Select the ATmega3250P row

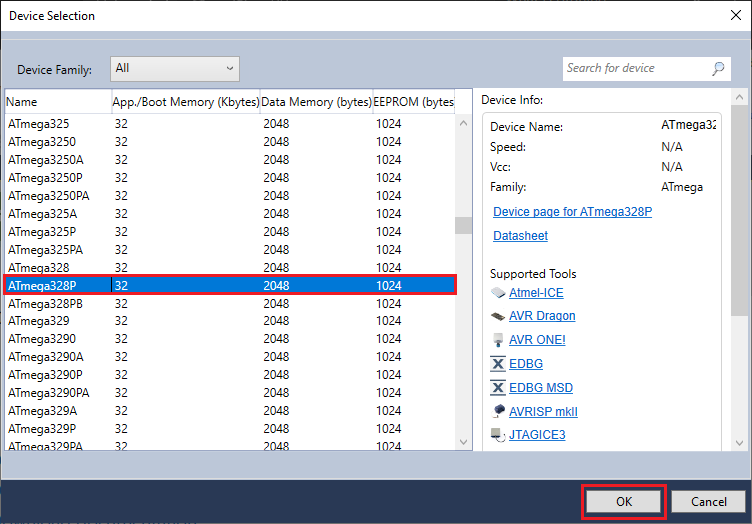tap(230, 178)
